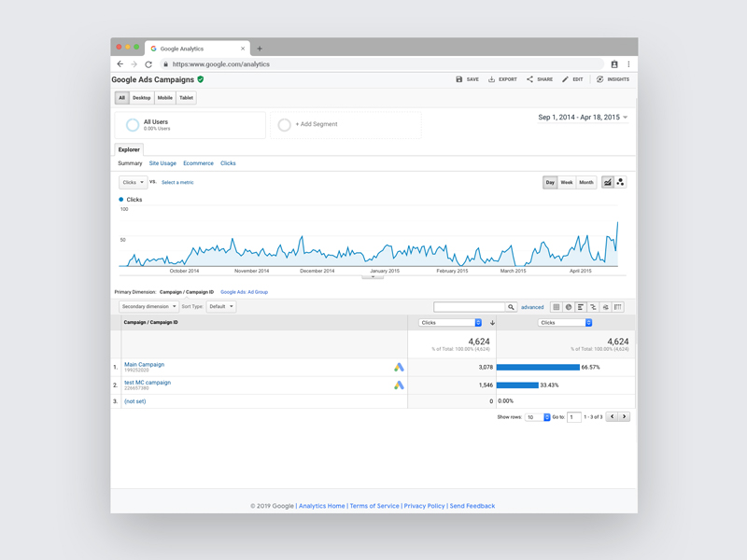Reload the page in browser
The image size is (747, 560).
pyautogui.click(x=148, y=64)
